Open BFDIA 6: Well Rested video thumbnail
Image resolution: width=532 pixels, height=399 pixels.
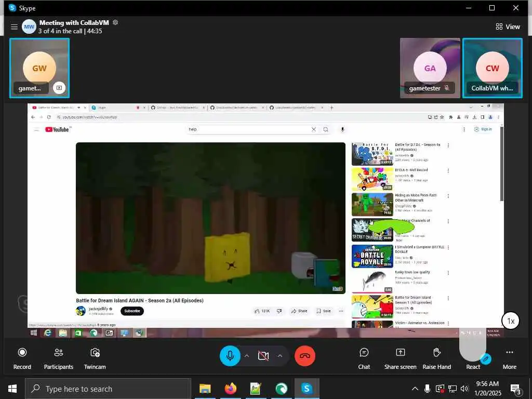[372, 179]
